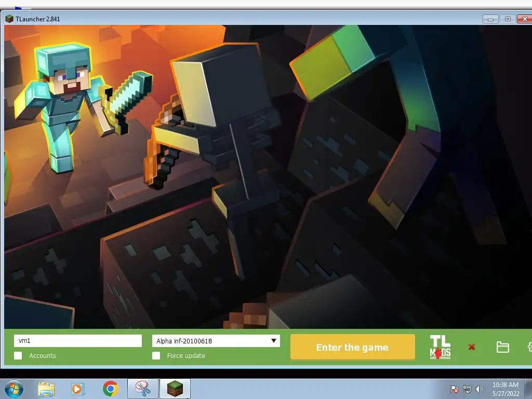This screenshot has height=399, width=532.
Task: Open the network tray icon
Action: (467, 389)
